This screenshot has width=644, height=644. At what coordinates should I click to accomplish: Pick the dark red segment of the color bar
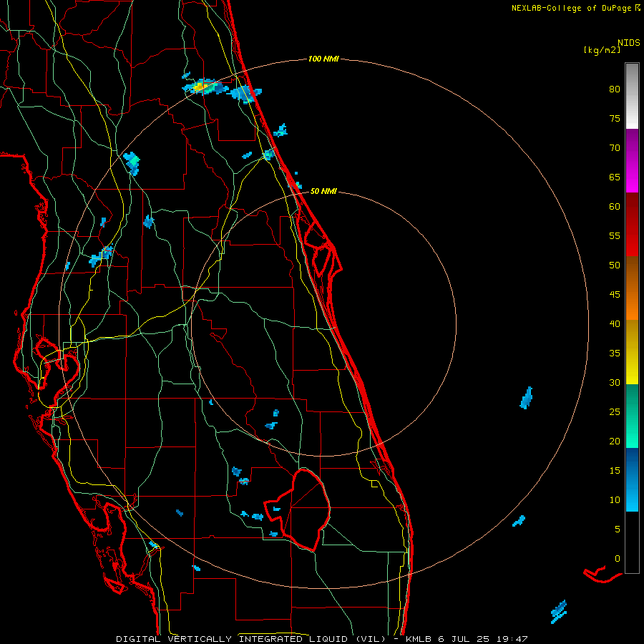[632, 224]
